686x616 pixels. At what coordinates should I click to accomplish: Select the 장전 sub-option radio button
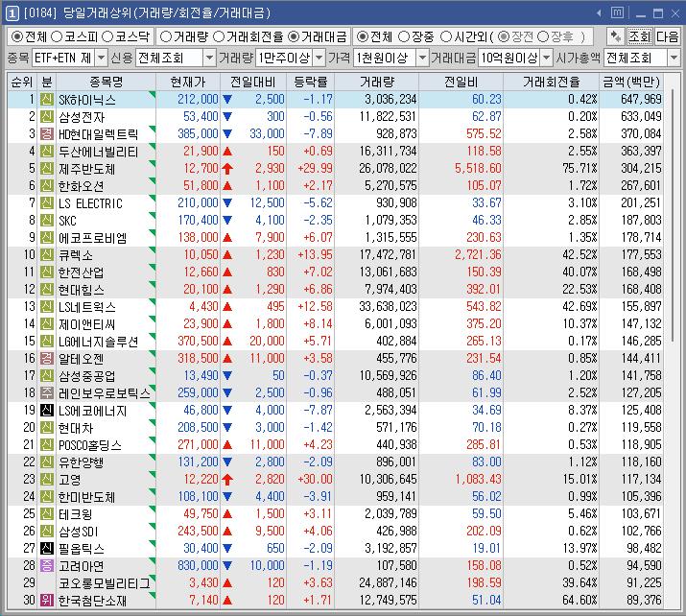[504, 36]
